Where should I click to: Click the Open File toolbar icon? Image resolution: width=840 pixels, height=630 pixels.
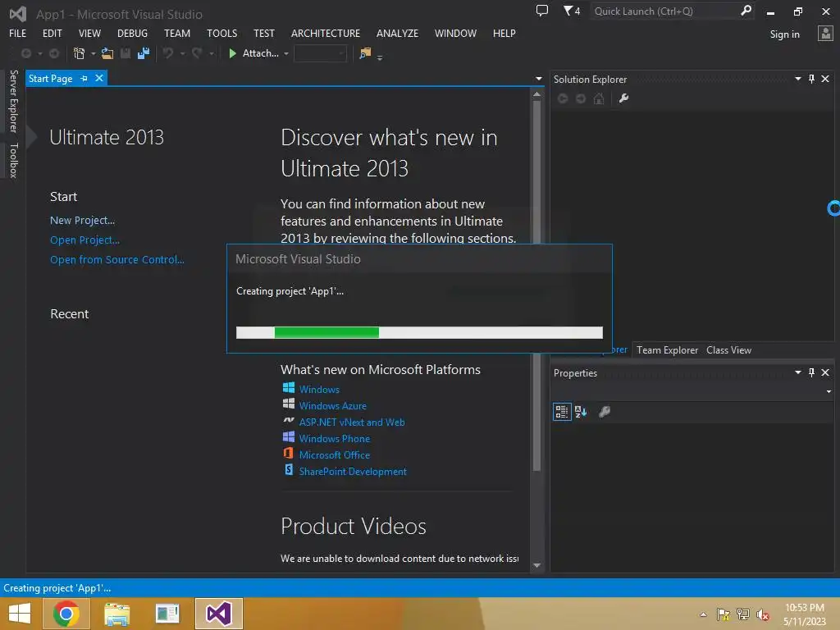pos(107,53)
